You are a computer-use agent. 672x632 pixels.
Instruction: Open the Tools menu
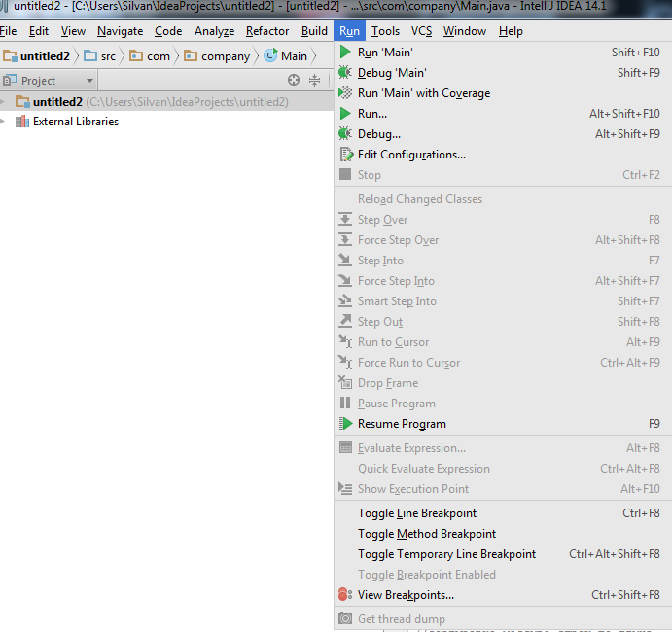385,31
